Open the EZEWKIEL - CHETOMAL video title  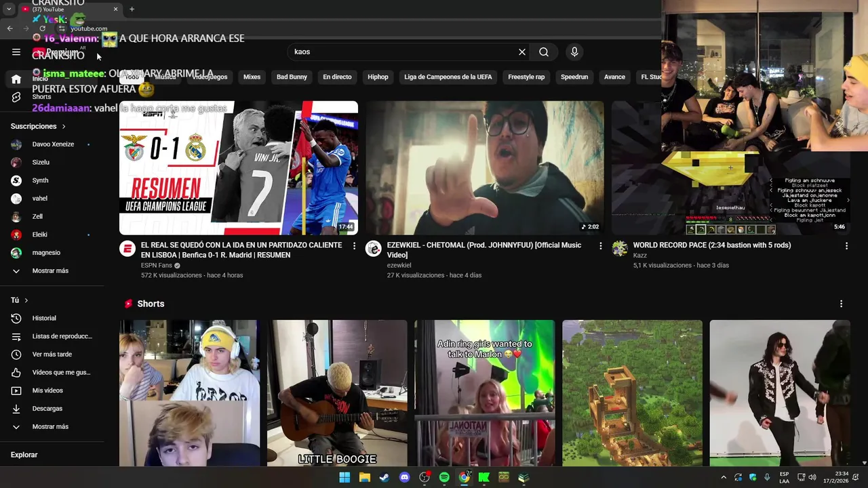tap(484, 250)
